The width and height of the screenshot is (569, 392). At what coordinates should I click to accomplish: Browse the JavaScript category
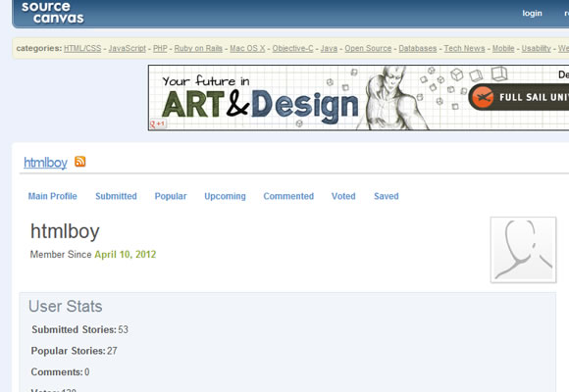pyautogui.click(x=127, y=48)
